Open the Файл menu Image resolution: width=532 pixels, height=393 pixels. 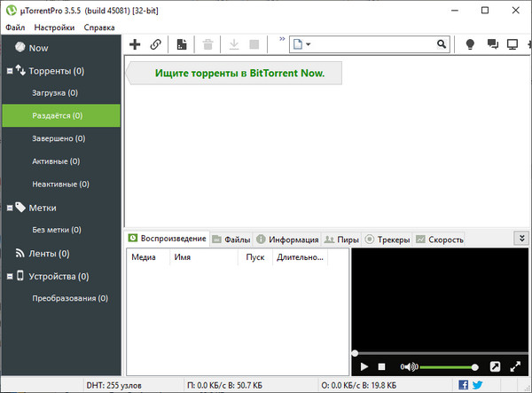pos(15,28)
